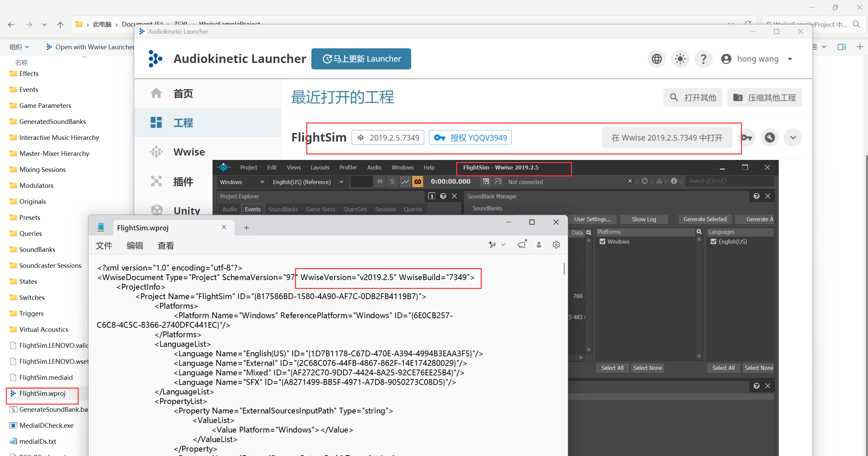Add a new Notepad tab with plus
The height and width of the screenshot is (456, 868).
pos(246,228)
